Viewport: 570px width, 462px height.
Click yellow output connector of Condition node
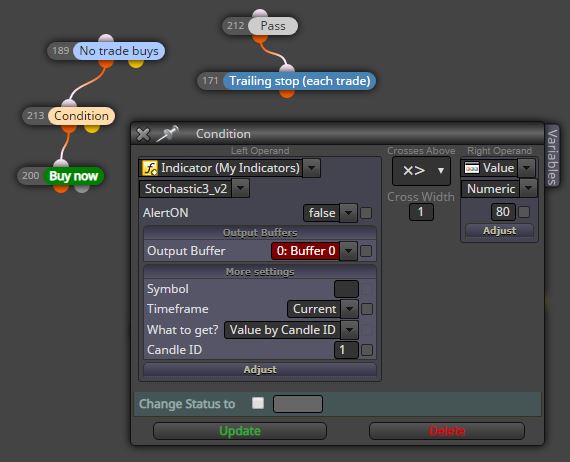point(92,129)
